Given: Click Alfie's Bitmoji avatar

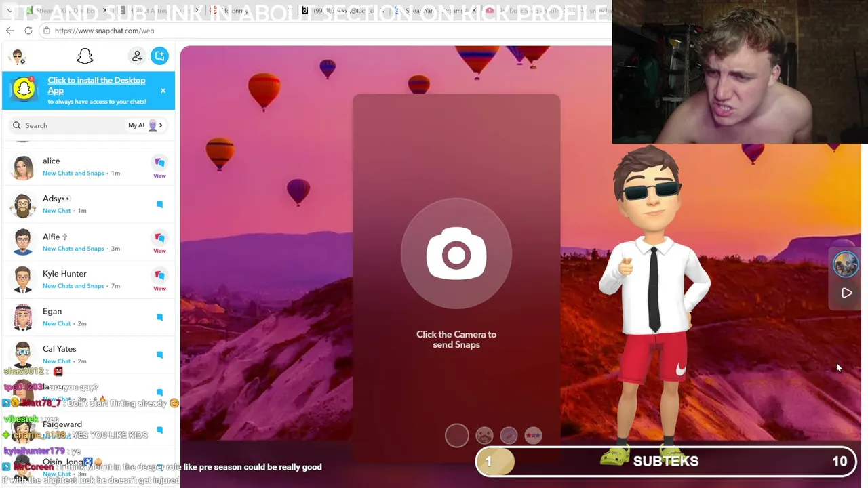Looking at the screenshot, I should [x=23, y=242].
